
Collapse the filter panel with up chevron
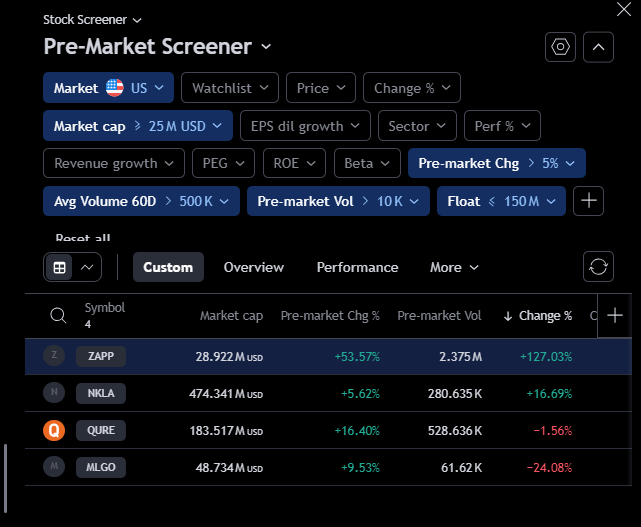[598, 47]
